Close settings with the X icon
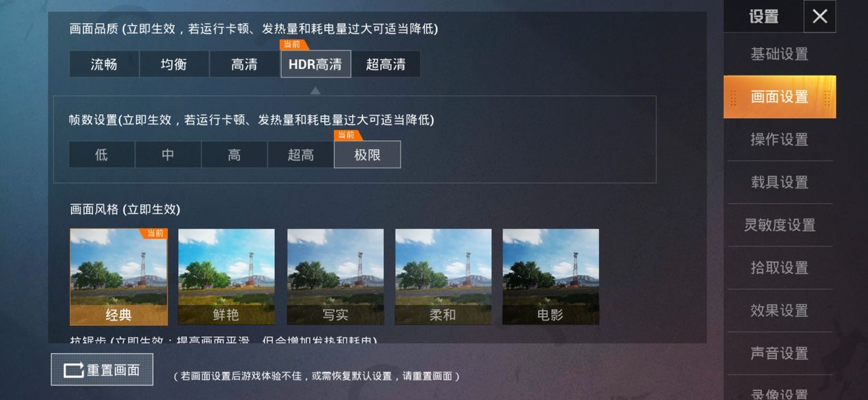 [819, 16]
